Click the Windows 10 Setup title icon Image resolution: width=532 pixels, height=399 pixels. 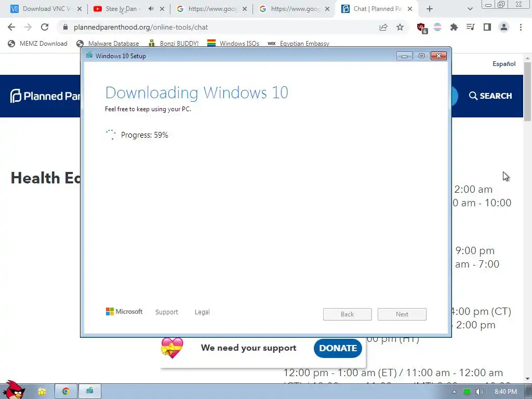(89, 55)
